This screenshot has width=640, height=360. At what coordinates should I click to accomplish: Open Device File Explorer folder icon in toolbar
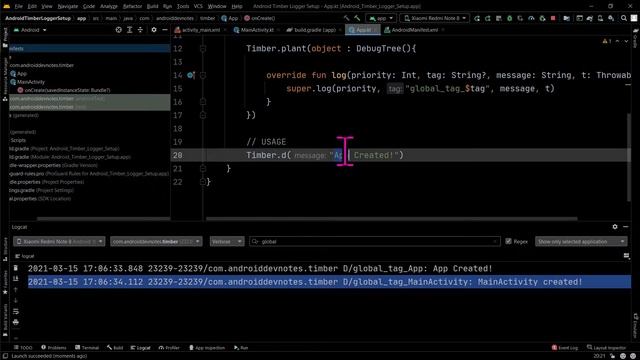pyautogui.click(x=567, y=18)
